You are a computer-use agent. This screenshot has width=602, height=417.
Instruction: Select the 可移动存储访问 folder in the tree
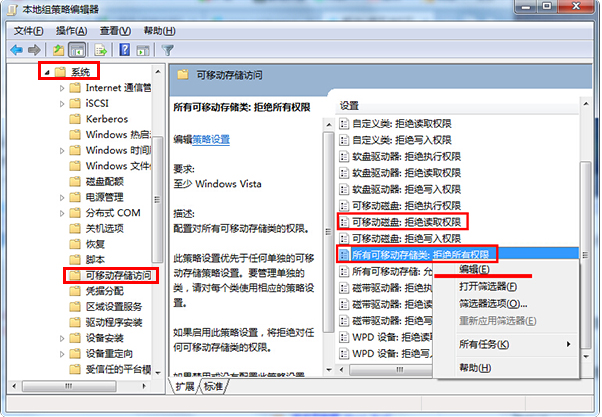[x=118, y=276]
